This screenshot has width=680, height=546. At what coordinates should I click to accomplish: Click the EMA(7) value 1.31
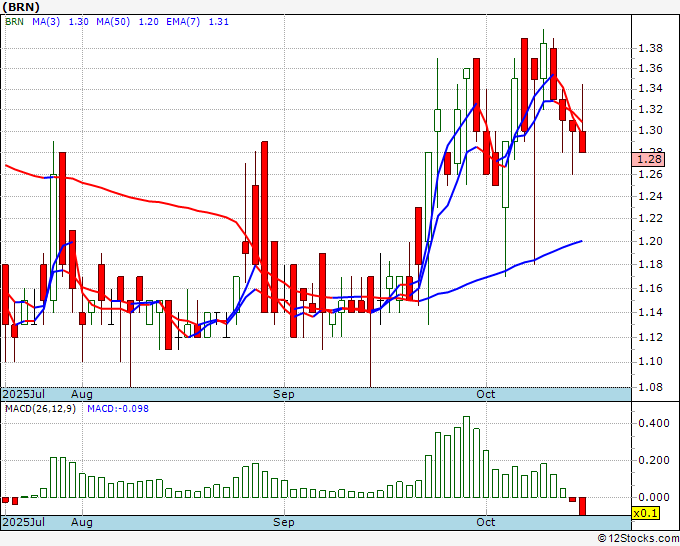219,22
